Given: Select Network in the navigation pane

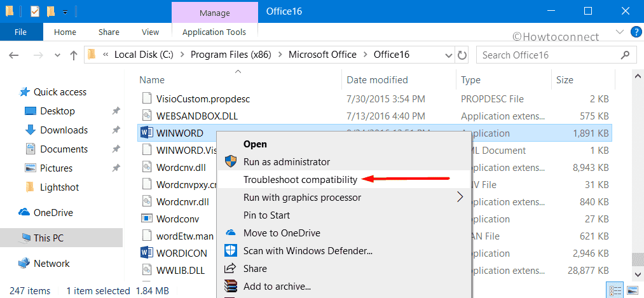Looking at the screenshot, I should (x=51, y=264).
